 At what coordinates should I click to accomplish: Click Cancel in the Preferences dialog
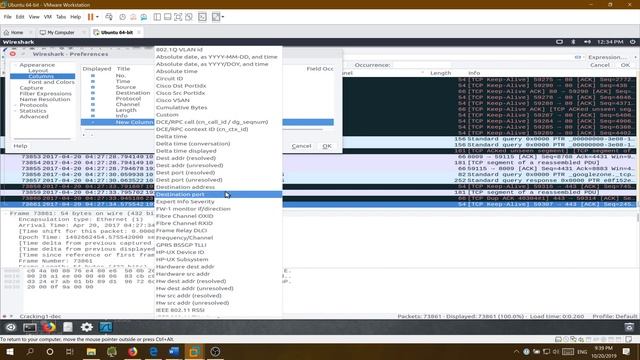pos(301,146)
